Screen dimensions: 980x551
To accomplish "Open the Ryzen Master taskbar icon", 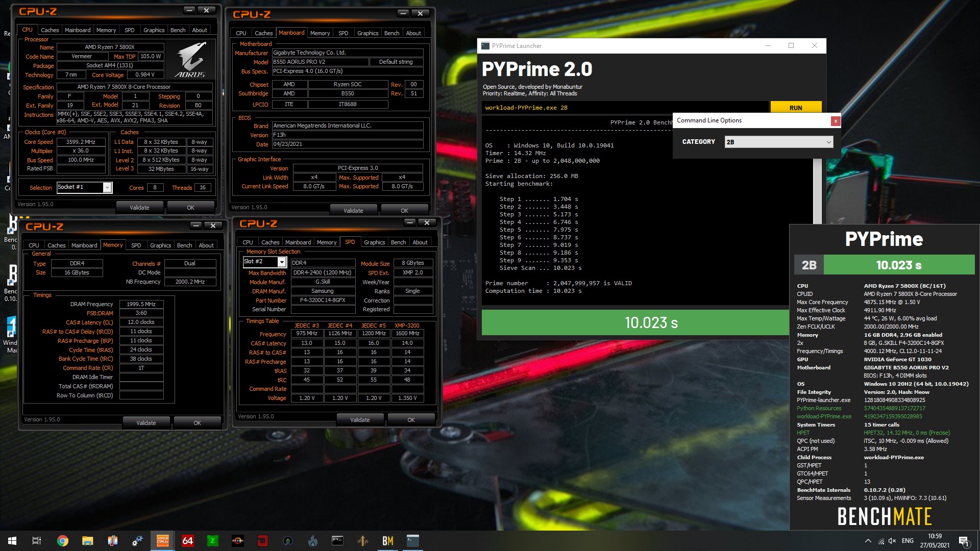I will pos(237,541).
